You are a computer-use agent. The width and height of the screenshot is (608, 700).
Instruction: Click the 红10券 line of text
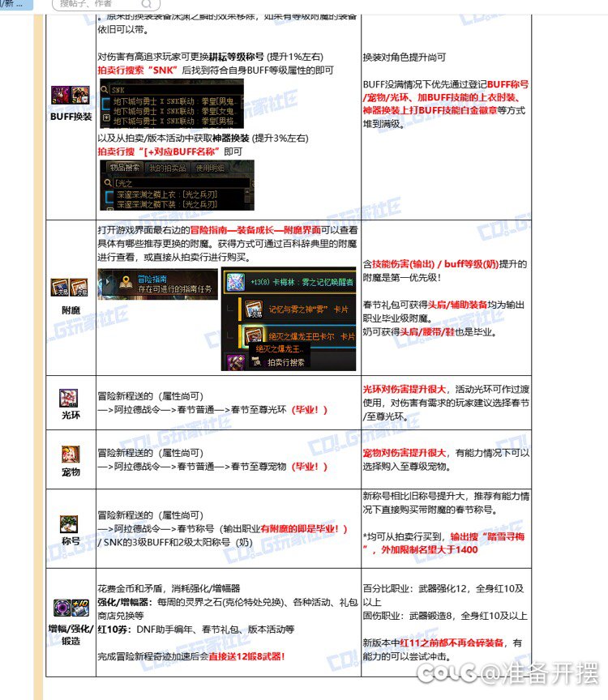pyautogui.click(x=196, y=630)
